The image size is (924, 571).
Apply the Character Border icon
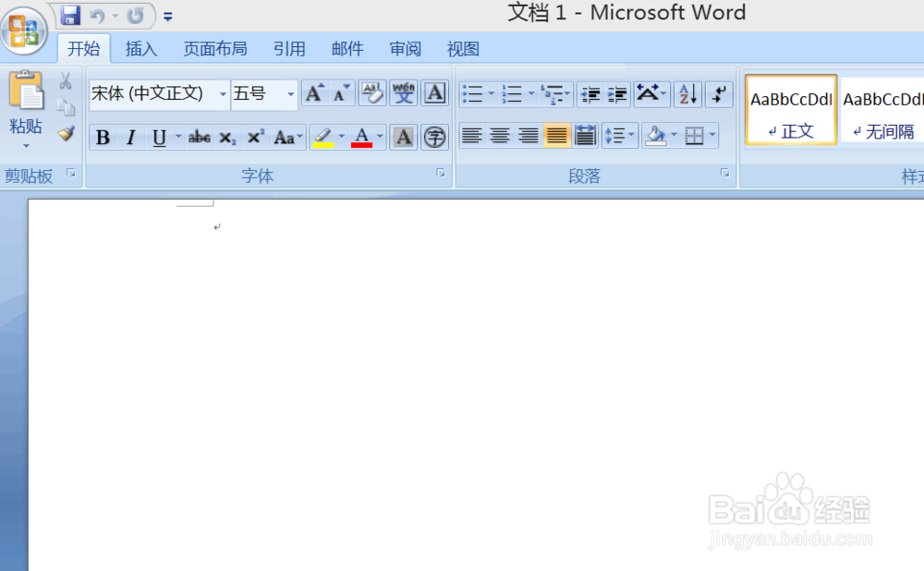coord(434,92)
